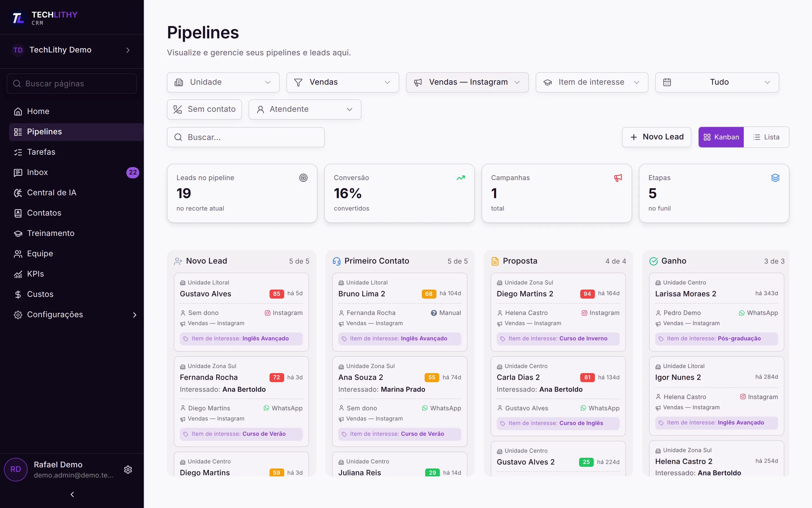Screen dimensions: 812x508
Task: Click the target icon in Leads no pipeline card
Action: [x=303, y=178]
